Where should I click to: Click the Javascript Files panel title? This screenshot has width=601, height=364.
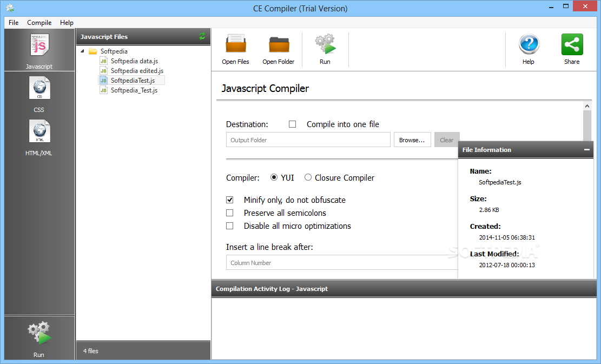click(104, 37)
